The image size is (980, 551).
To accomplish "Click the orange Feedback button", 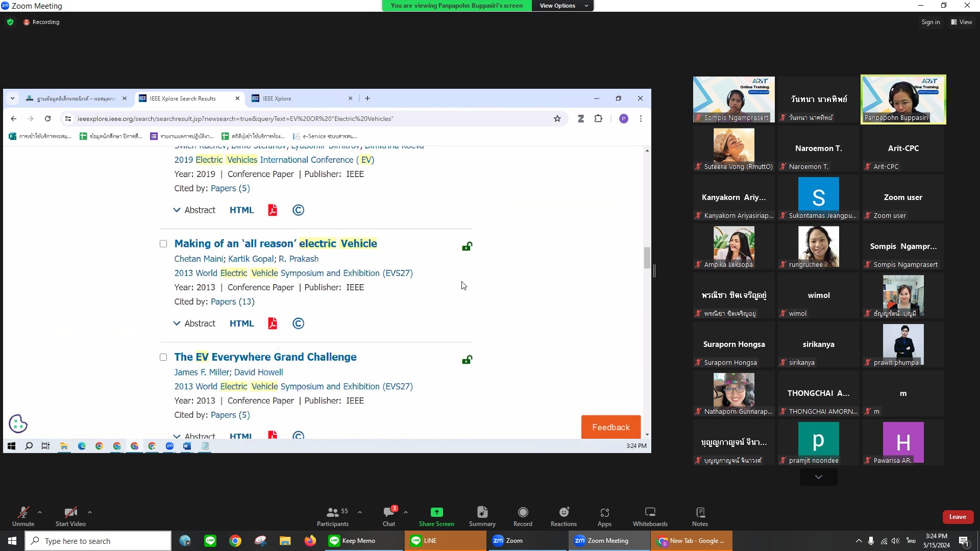I will point(610,427).
